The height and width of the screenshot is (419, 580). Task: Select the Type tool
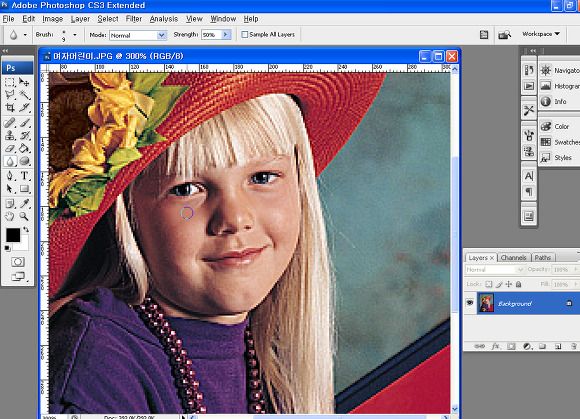coord(24,176)
